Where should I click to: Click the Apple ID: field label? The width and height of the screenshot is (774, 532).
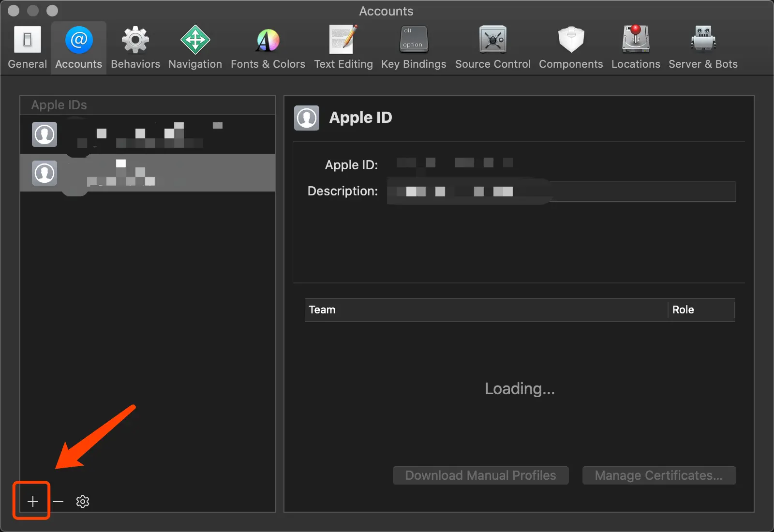(351, 165)
